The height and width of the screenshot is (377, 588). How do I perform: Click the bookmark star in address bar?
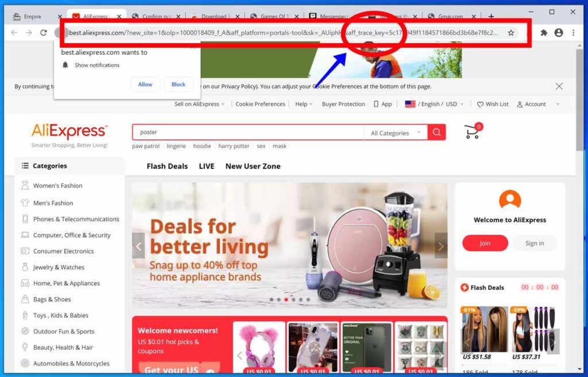pyautogui.click(x=511, y=33)
